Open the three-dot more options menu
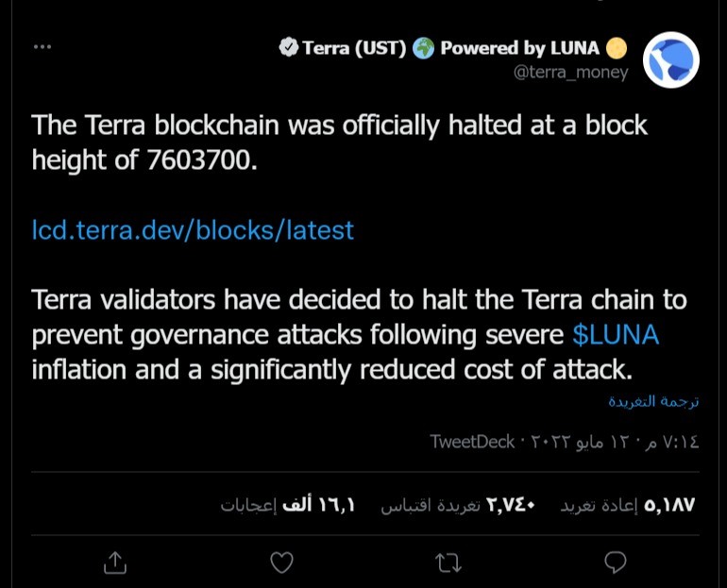The image size is (727, 588). point(42,46)
